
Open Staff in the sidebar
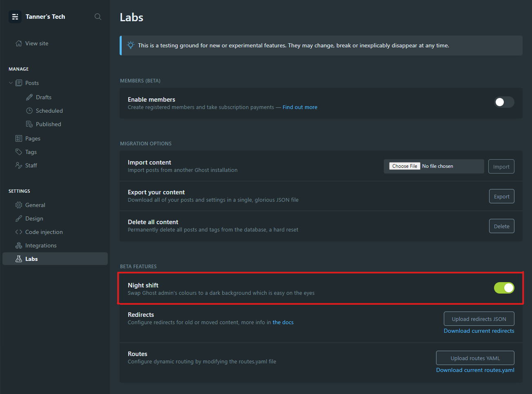click(31, 165)
